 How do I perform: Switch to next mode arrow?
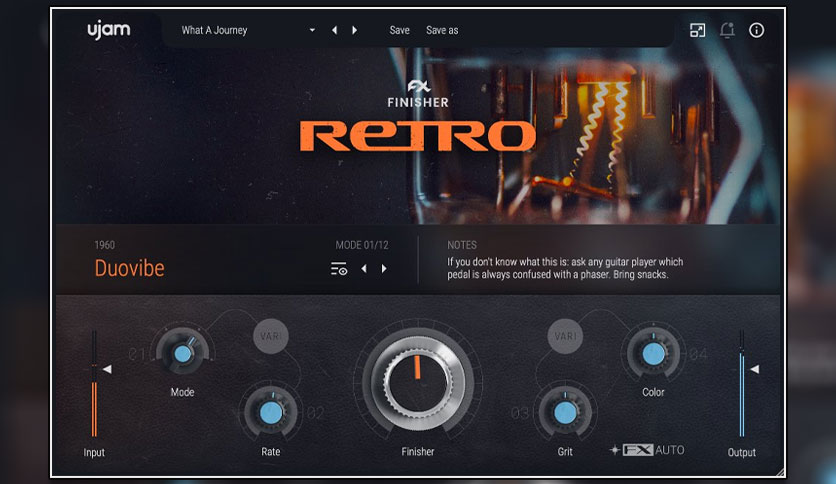click(384, 269)
